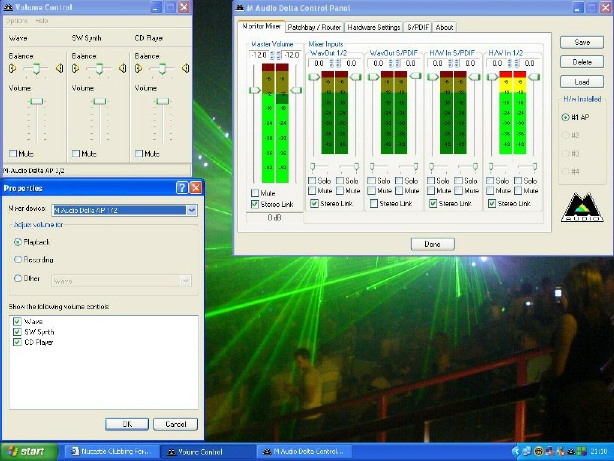Viewport: 614px width, 461px height.
Task: Select the Recording radio button
Action: click(18, 262)
